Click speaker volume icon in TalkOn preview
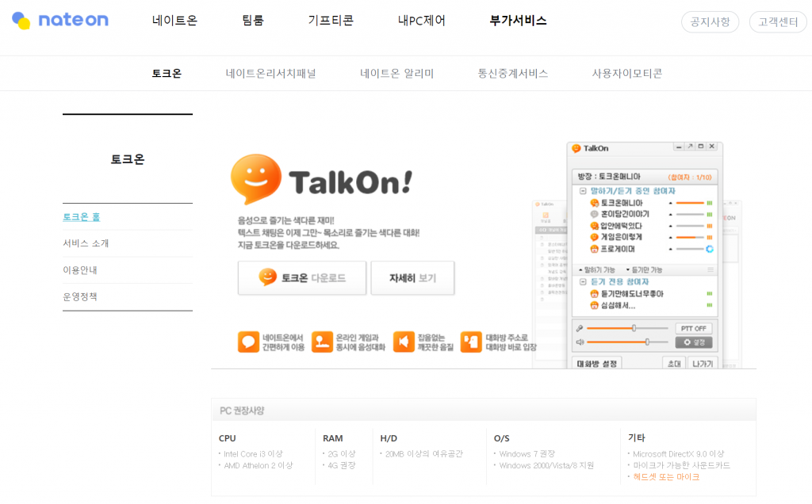 [580, 342]
